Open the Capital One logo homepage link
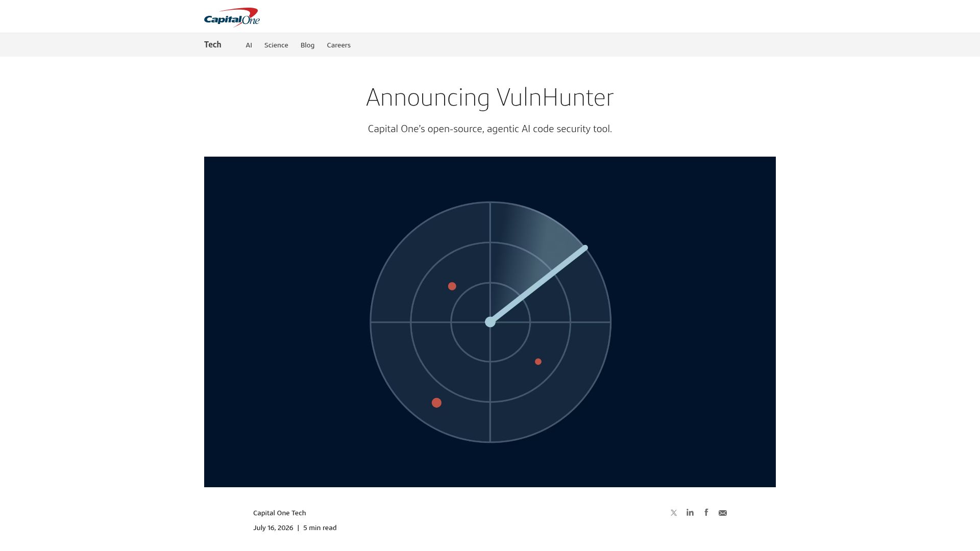The height and width of the screenshot is (551, 980). pos(232,17)
